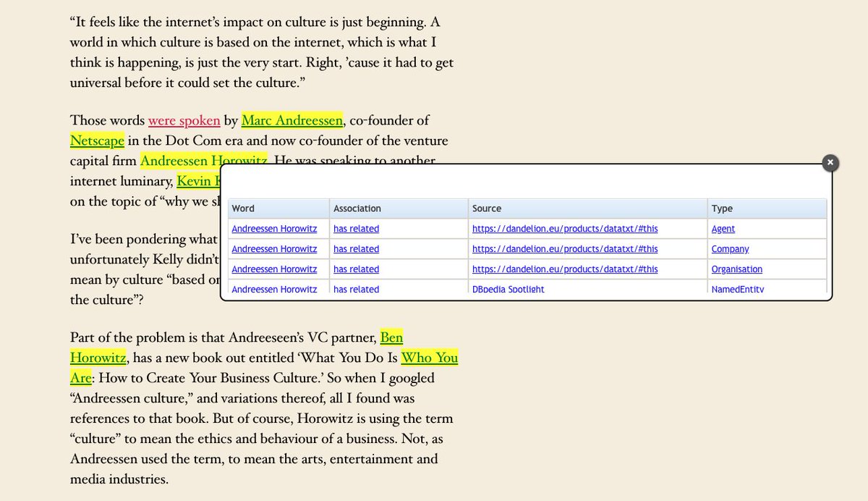This screenshot has height=501, width=868.
Task: Click the 'Organisation' type link
Action: (737, 269)
